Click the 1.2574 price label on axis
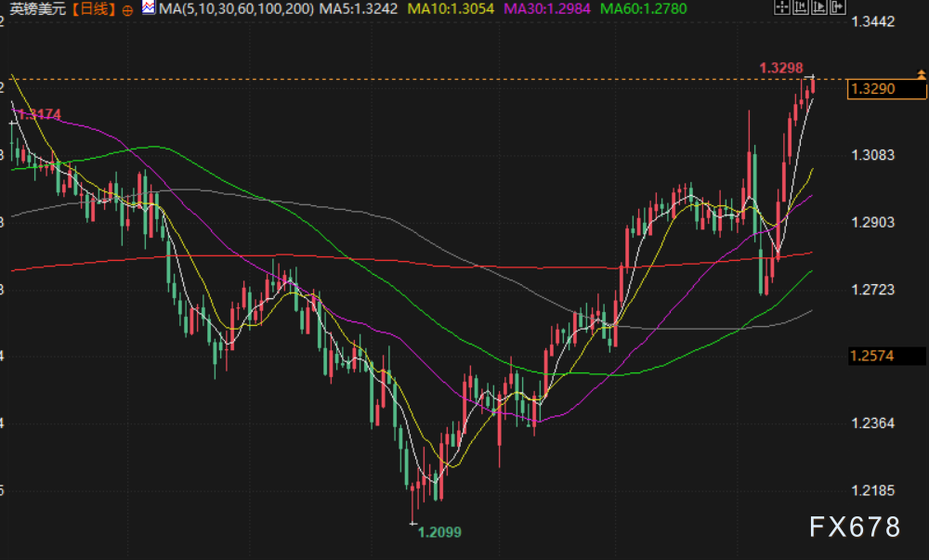The image size is (929, 560). click(x=871, y=356)
